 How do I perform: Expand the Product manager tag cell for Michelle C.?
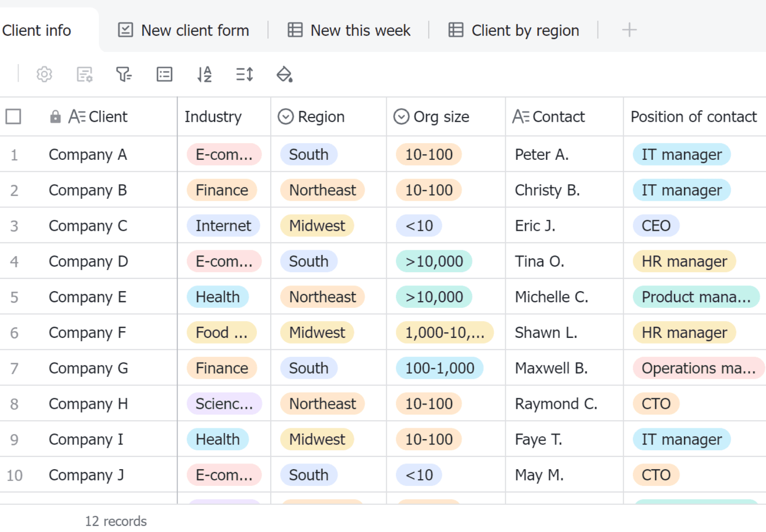(x=696, y=297)
